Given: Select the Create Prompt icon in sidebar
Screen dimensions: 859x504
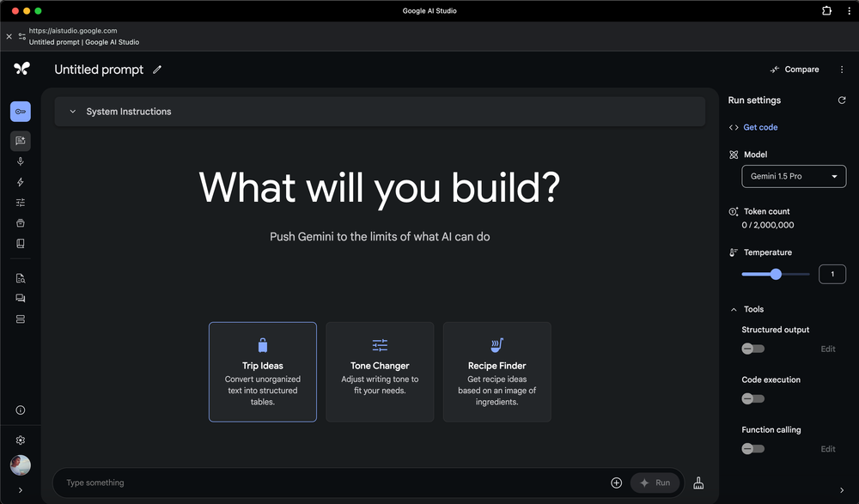Looking at the screenshot, I should 21,140.
